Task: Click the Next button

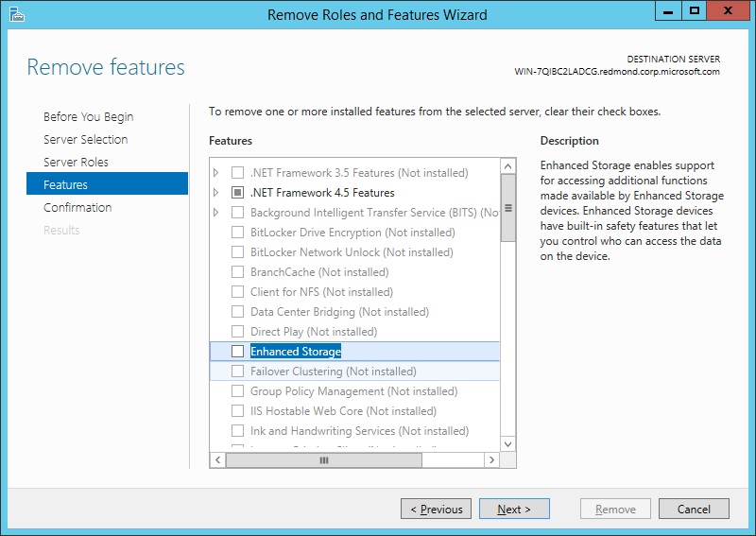Action: [514, 509]
